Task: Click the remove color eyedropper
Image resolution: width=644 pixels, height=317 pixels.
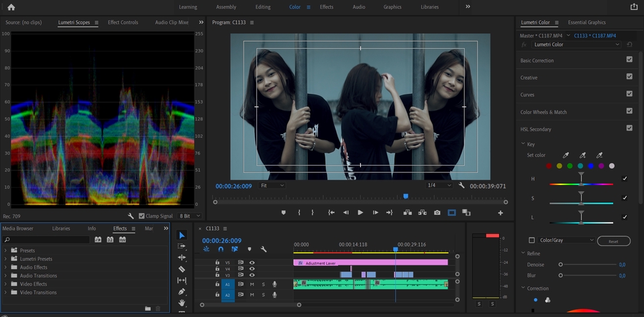Action: [599, 155]
